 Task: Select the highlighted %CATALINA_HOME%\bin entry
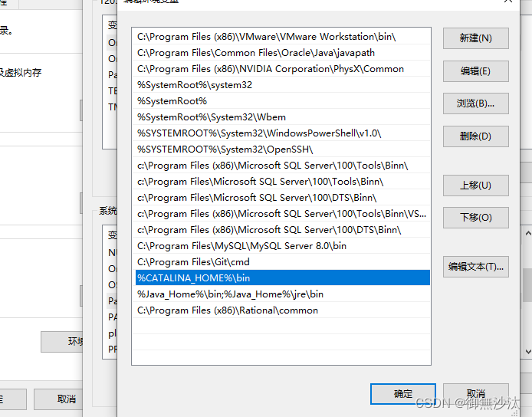pyautogui.click(x=282, y=278)
